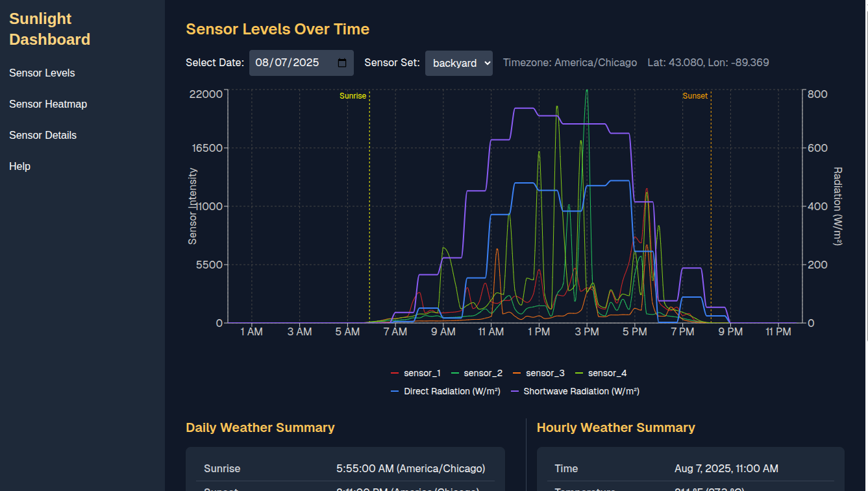Click the 16500 y-axis label

[x=206, y=149]
